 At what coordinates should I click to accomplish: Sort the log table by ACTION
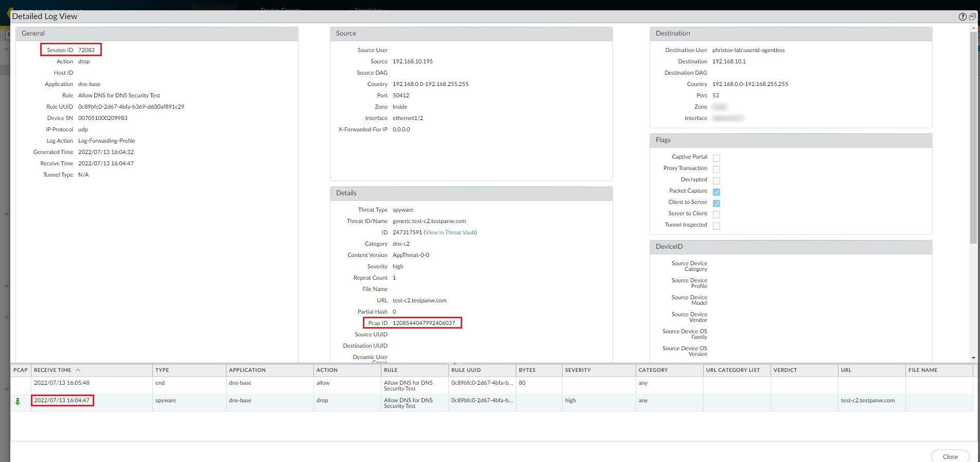click(x=347, y=370)
